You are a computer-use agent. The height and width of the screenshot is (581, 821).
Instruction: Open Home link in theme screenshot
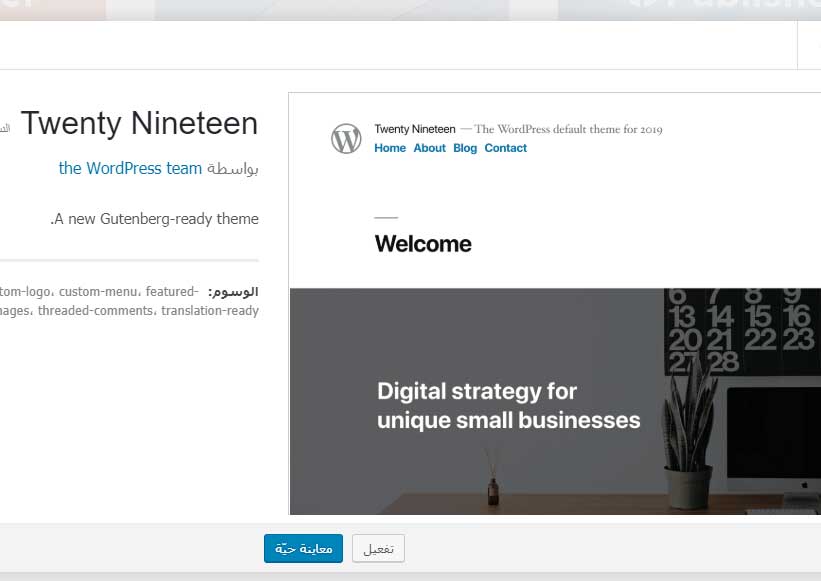[x=390, y=148]
